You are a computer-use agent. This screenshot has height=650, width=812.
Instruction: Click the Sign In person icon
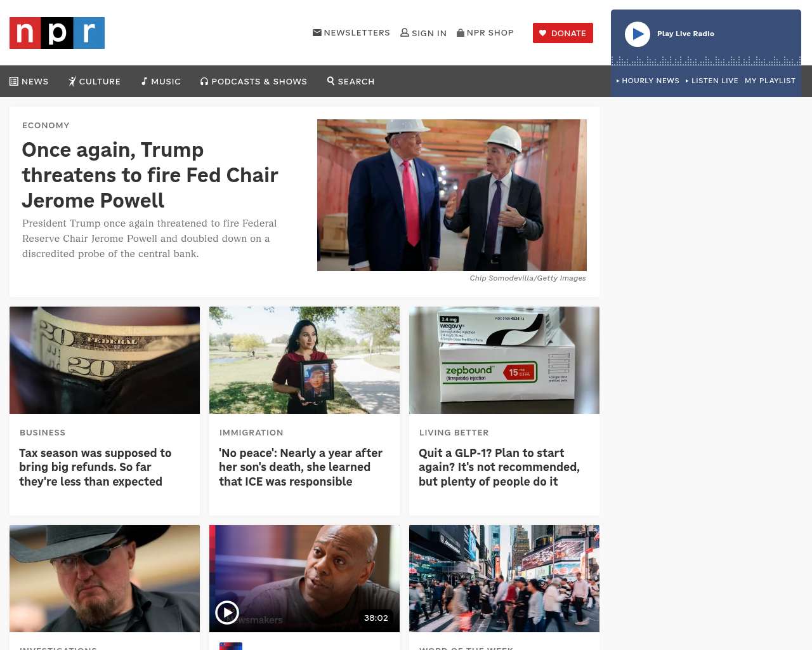coord(405,32)
